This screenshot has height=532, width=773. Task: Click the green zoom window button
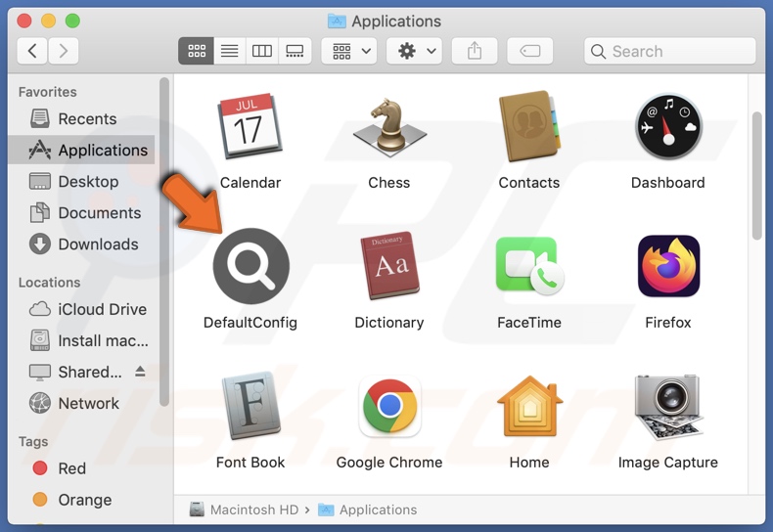(72, 21)
